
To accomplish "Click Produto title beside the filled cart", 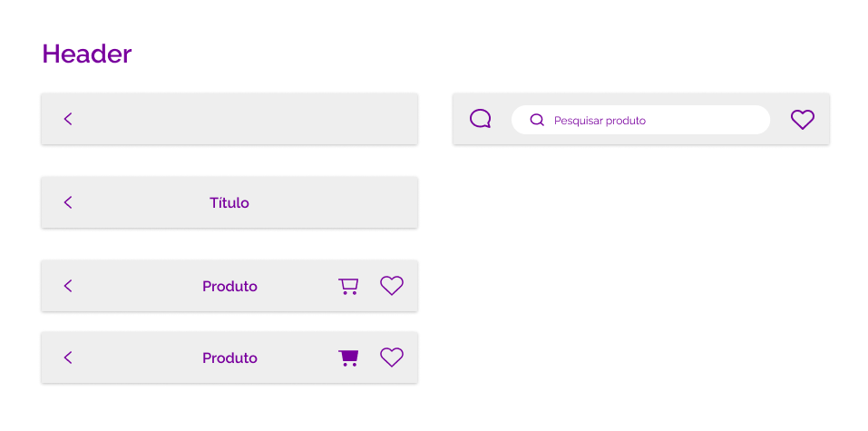I will (229, 358).
